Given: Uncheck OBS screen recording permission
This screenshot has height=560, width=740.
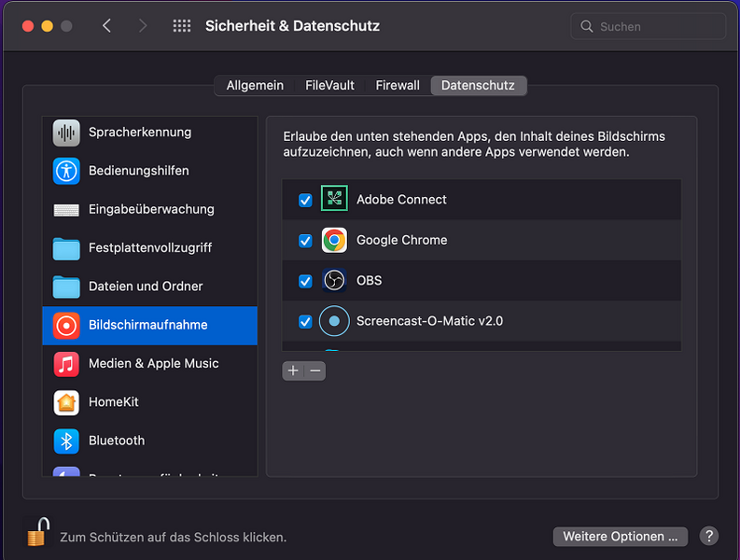Looking at the screenshot, I should tap(305, 282).
